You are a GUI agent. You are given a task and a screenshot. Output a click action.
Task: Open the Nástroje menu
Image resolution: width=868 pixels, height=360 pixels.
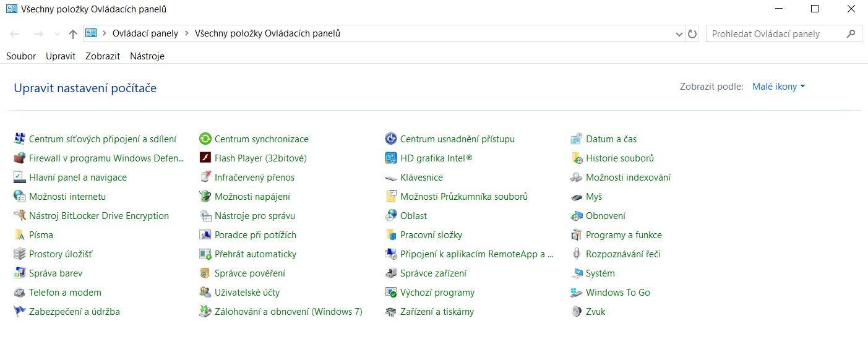tap(147, 56)
